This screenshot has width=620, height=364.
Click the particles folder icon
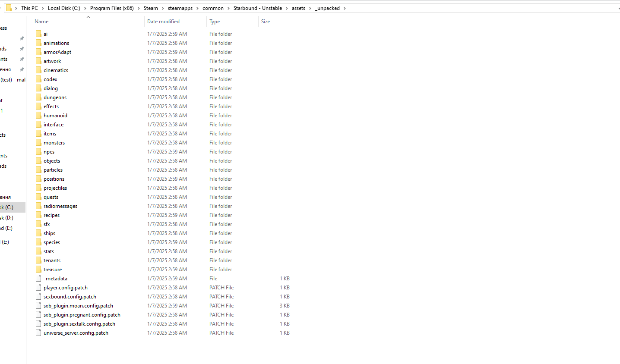pyautogui.click(x=38, y=170)
